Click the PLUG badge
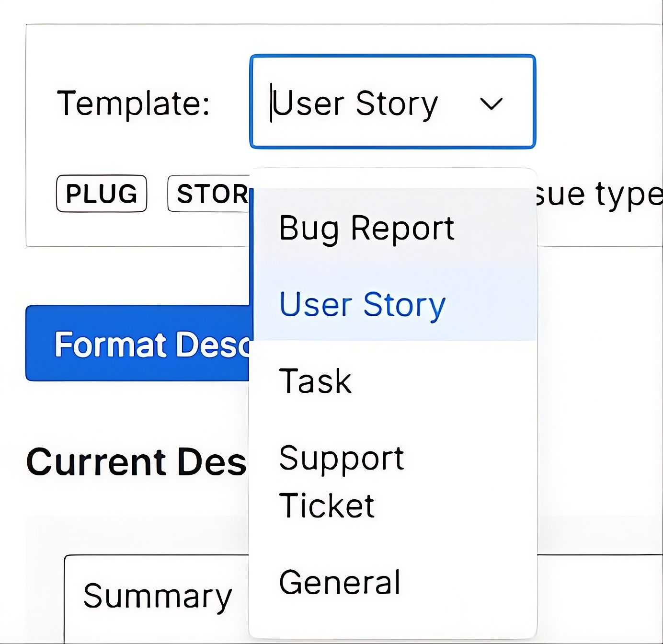This screenshot has width=663, height=644. tap(101, 194)
